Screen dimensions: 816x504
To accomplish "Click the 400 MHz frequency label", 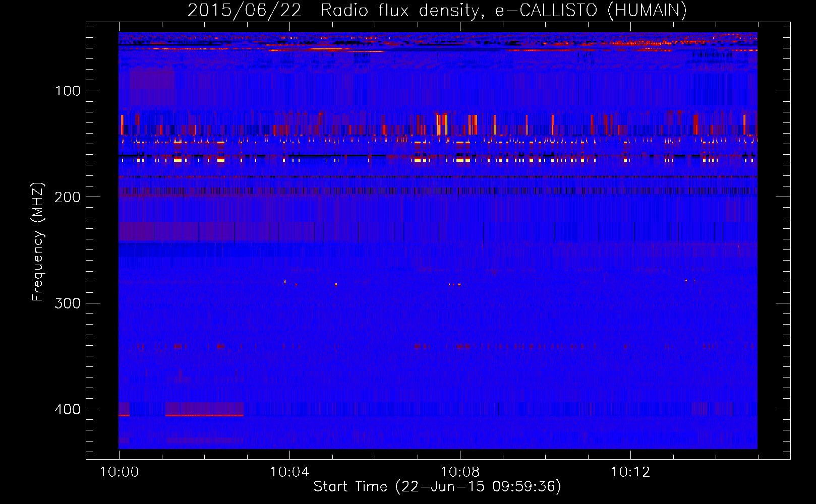I will tap(68, 409).
